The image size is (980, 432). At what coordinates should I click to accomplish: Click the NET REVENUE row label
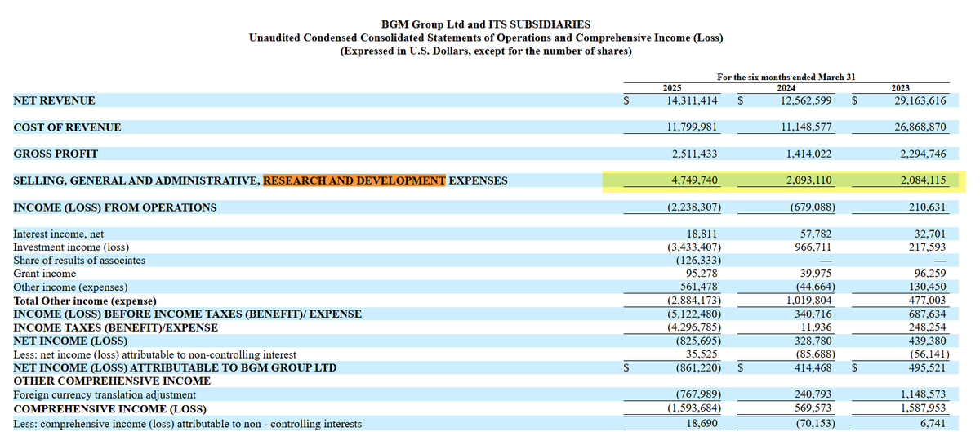[x=54, y=100]
